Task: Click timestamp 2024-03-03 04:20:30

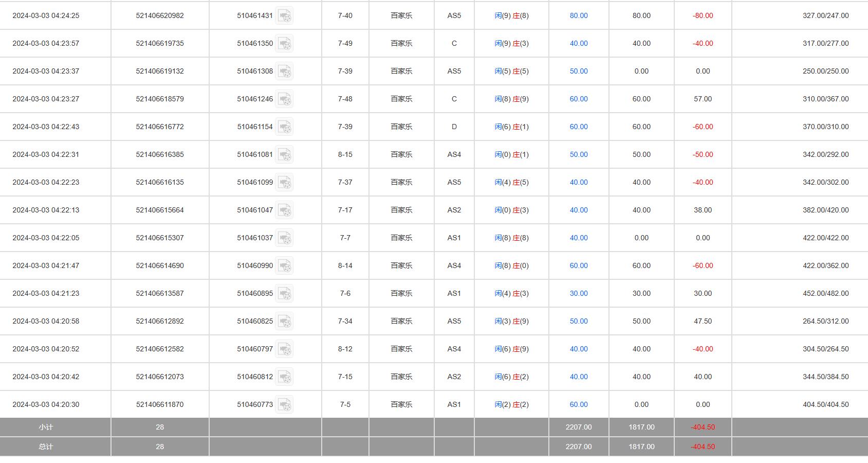Action: coord(46,404)
